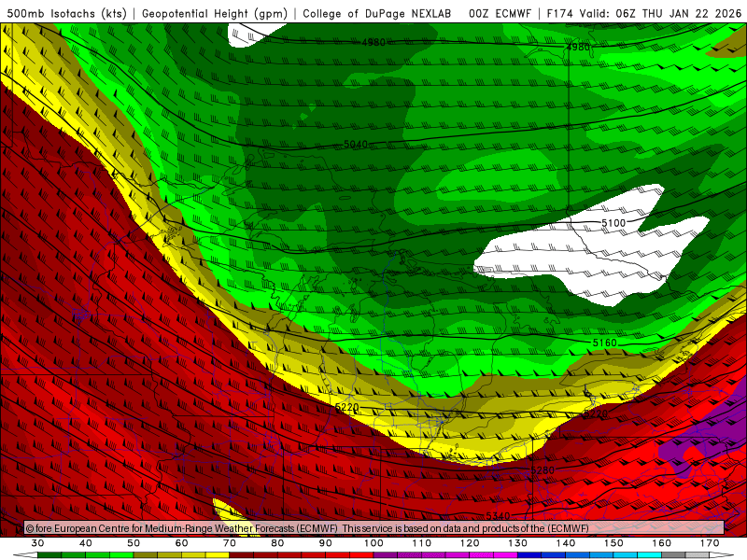Click the 100 value on the legend
Viewport: 747px width, 560px height.
point(374,543)
